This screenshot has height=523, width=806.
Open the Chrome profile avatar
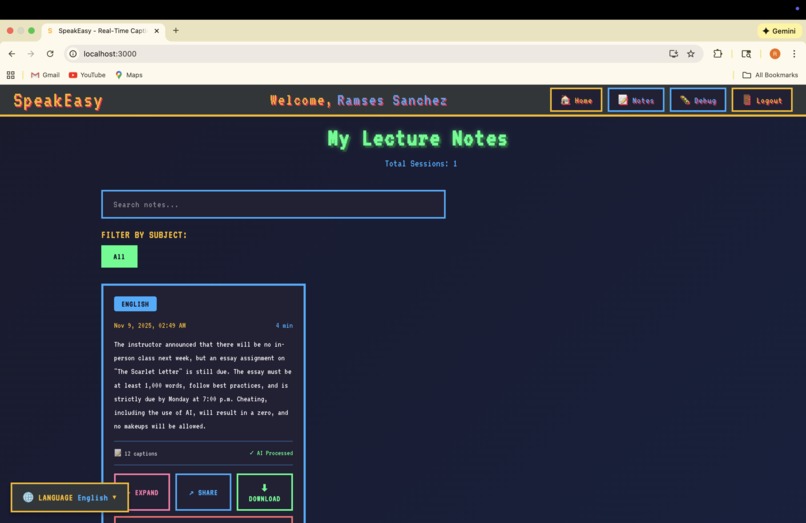pos(775,53)
